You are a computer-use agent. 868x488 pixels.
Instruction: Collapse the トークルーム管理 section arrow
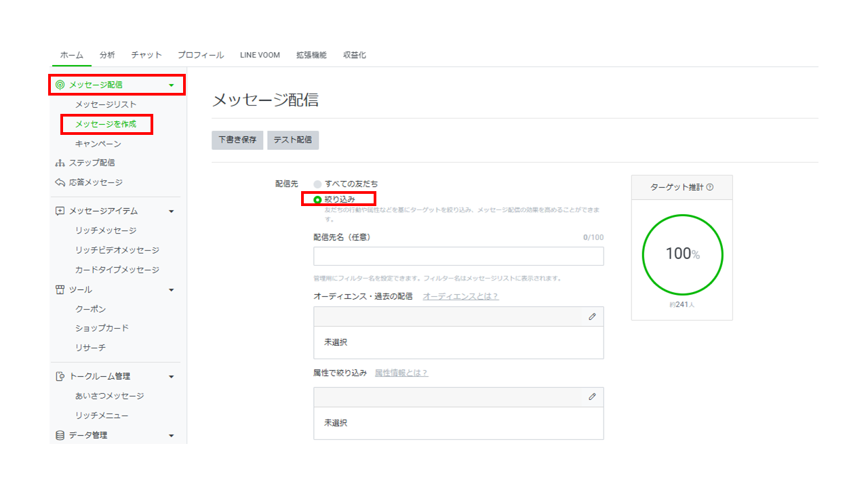pyautogui.click(x=171, y=377)
